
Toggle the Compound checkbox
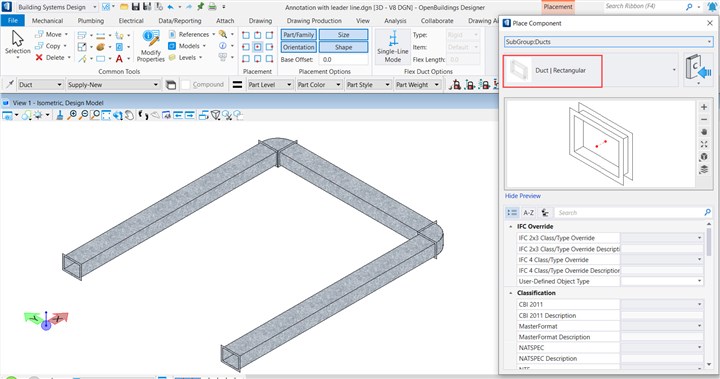pos(186,85)
